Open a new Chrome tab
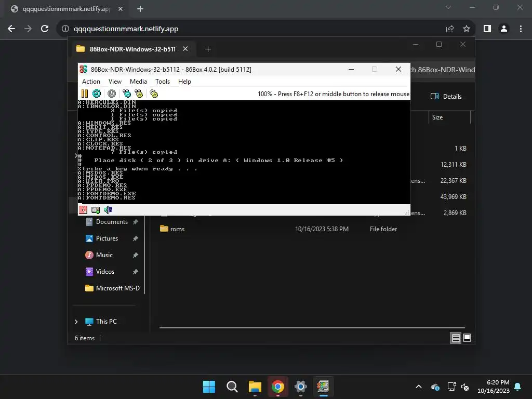Screen dimensions: 532x399 [x=140, y=9]
